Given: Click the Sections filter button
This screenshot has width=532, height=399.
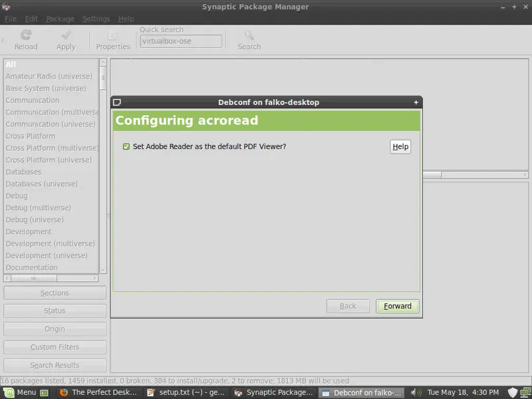Looking at the screenshot, I should point(55,293).
